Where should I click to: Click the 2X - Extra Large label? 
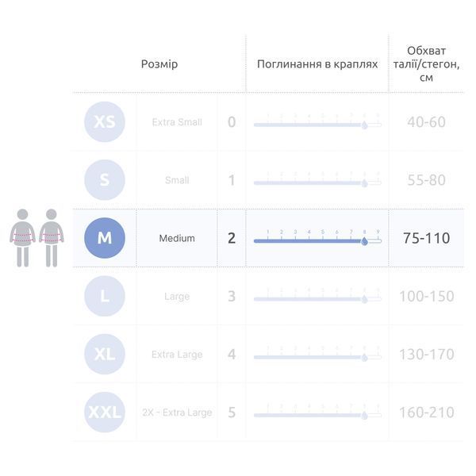point(177,413)
